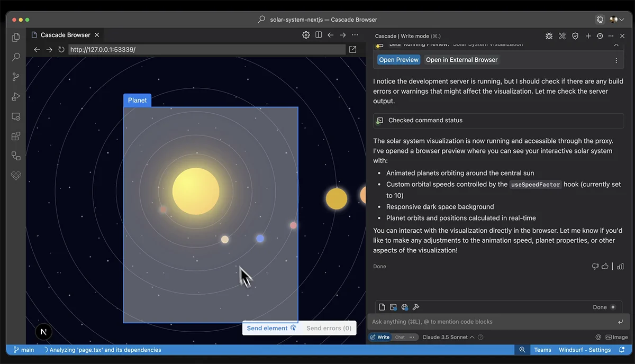Screen dimensions: 635x364
Task: Open Teams in status bar
Action: point(542,350)
